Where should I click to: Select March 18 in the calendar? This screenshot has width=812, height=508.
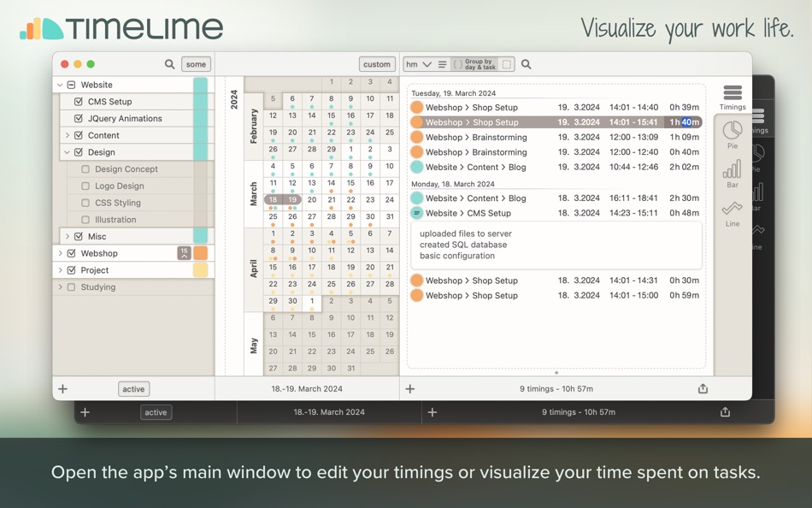tap(273, 199)
